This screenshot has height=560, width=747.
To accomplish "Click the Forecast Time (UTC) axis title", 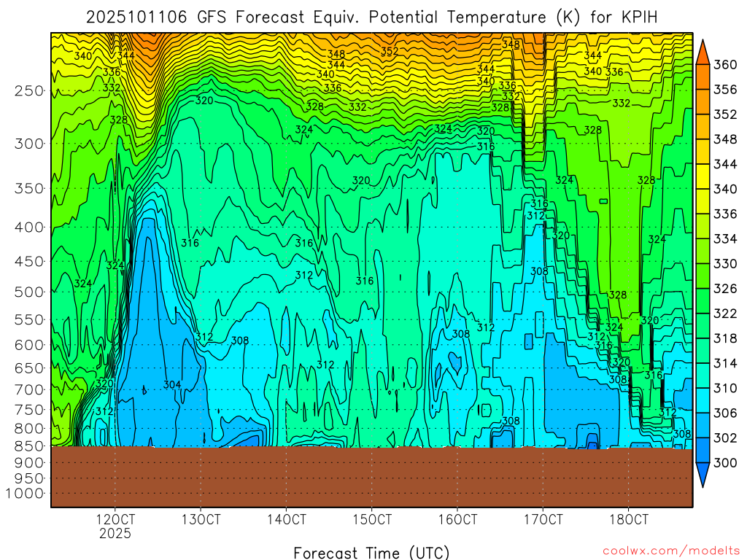I will point(371,553).
